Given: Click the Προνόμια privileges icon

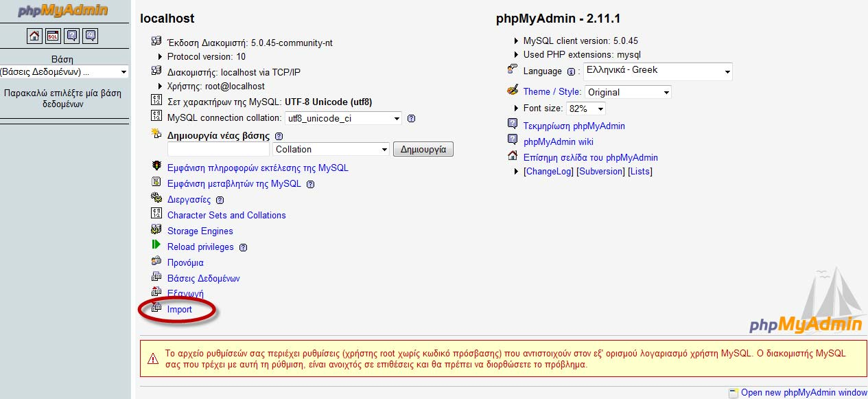Looking at the screenshot, I should [156, 262].
